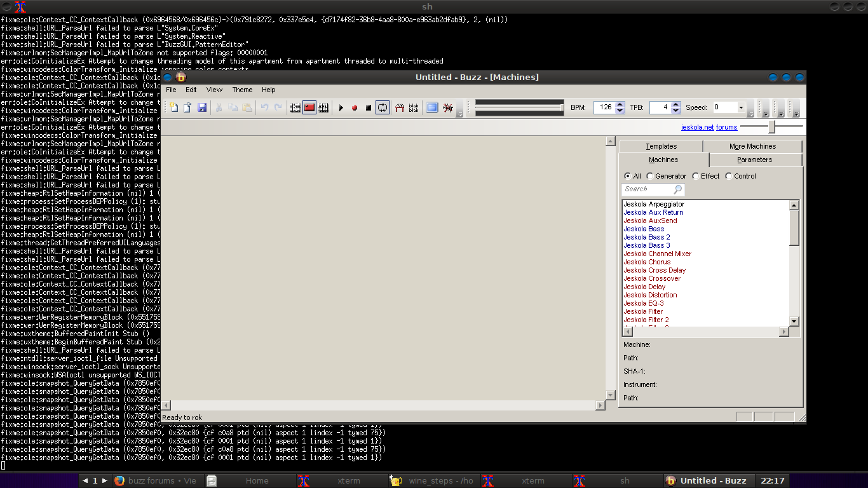Click the Stop playback button
This screenshot has width=868, height=488.
[x=369, y=107]
